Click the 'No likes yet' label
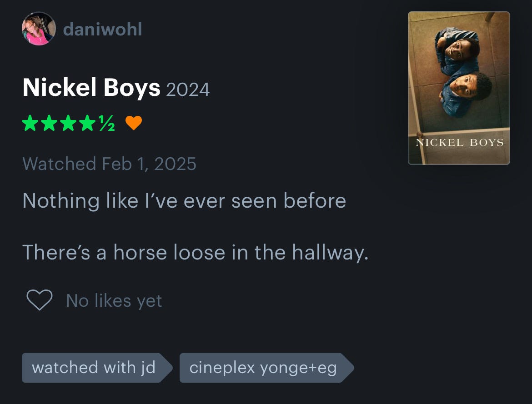 point(114,300)
